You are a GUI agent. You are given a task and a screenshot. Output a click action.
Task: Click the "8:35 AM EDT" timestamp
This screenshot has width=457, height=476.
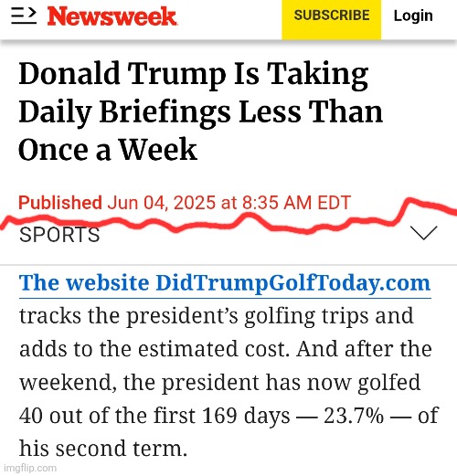tap(296, 203)
